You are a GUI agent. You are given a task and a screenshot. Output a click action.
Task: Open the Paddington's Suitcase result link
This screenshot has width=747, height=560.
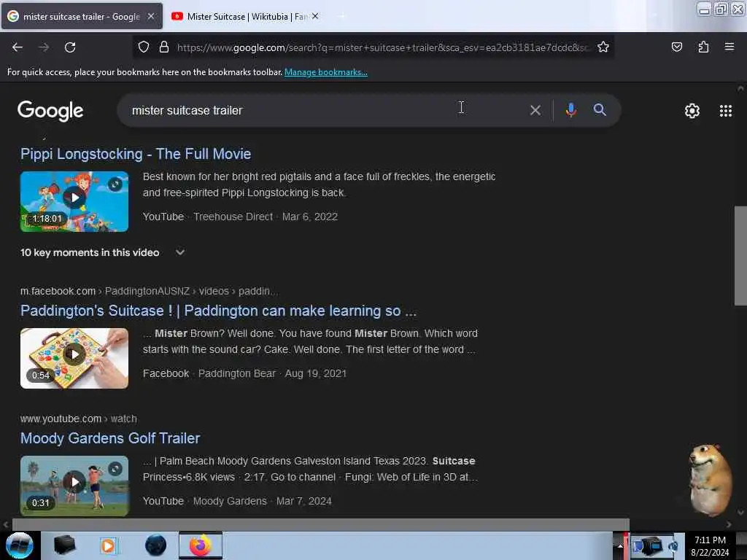tap(218, 311)
